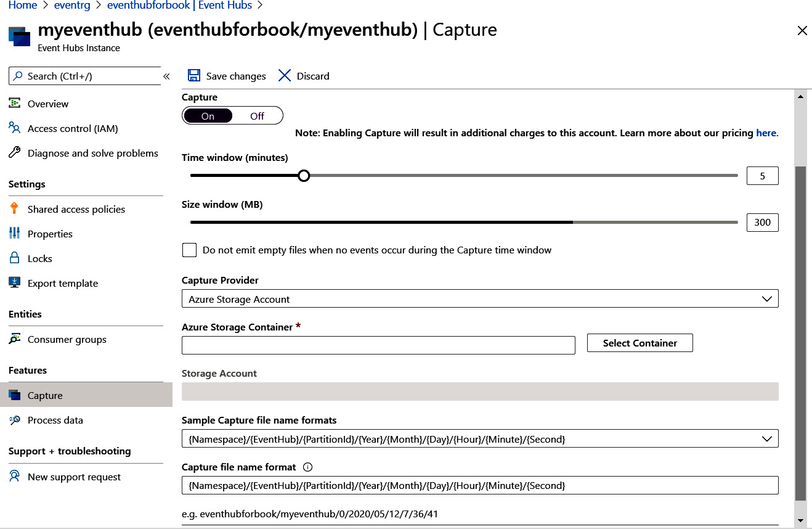Viewport: 812px width, 529px height.
Task: Click the Size window slider track
Action: (464, 222)
